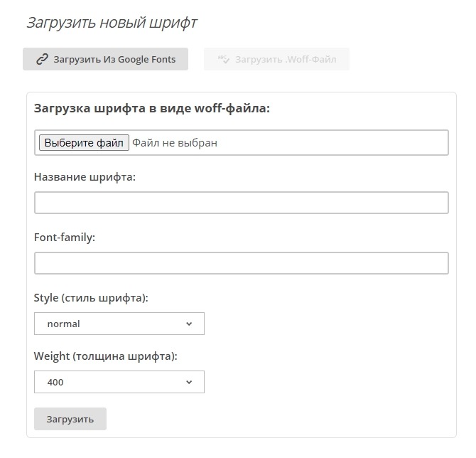Click the "Загрузить новый шрифт" heading
476x458 pixels.
pyautogui.click(x=112, y=23)
